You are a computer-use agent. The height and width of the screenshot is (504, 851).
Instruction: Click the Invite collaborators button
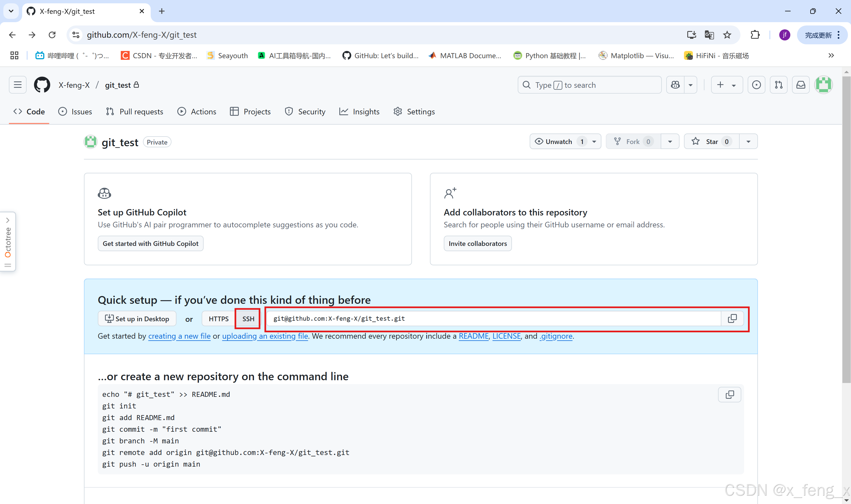pos(477,243)
